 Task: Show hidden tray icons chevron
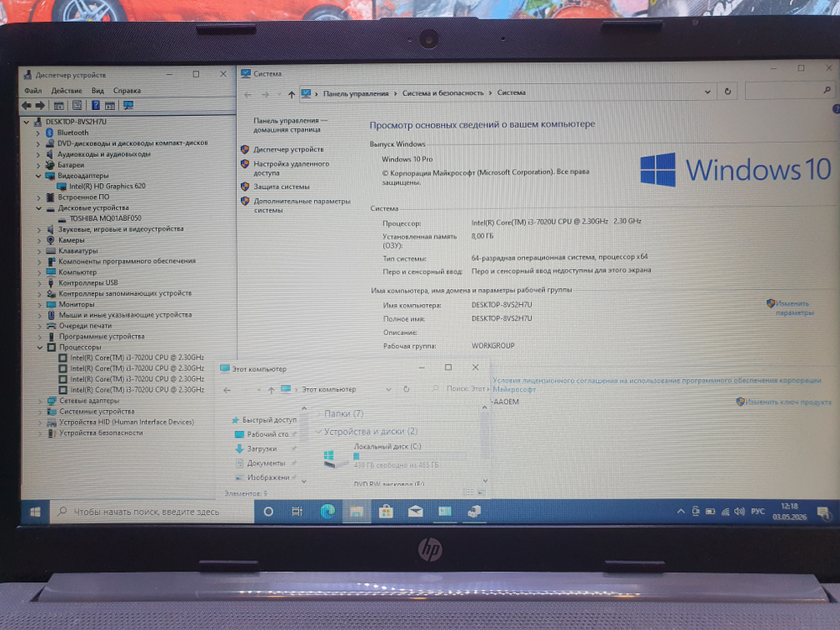(x=680, y=512)
